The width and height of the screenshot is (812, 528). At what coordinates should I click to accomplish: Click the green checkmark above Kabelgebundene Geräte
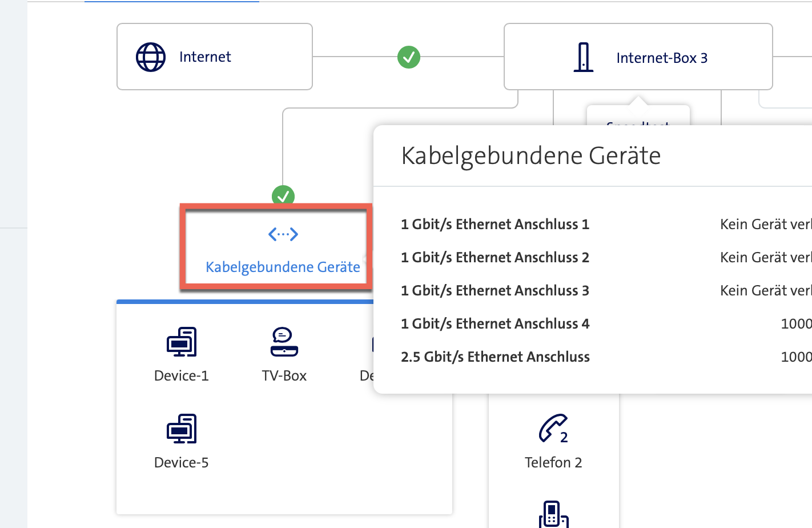pyautogui.click(x=283, y=195)
